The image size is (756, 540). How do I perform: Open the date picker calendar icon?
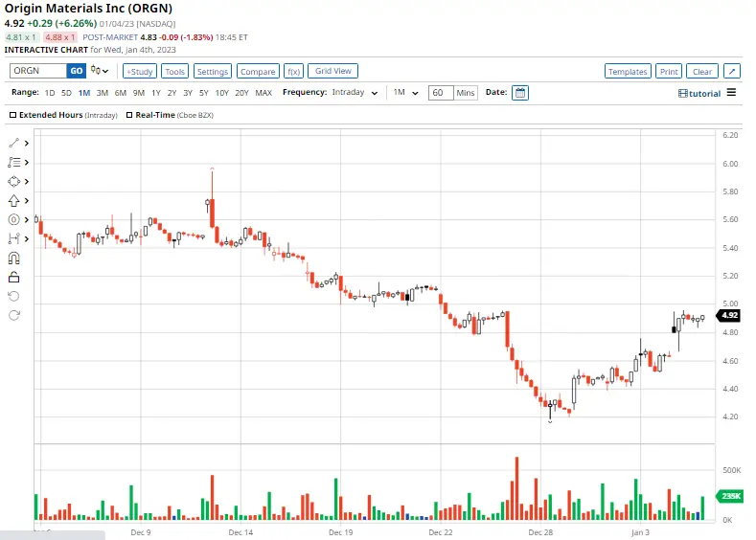tap(520, 93)
